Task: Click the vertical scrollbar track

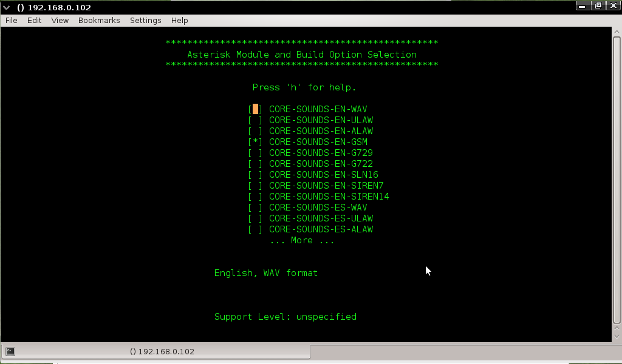Action: 617,180
